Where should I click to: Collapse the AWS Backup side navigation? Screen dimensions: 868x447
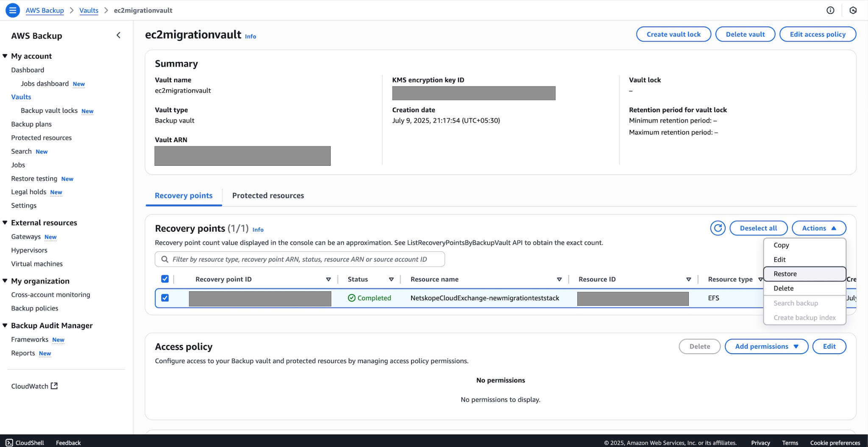118,36
